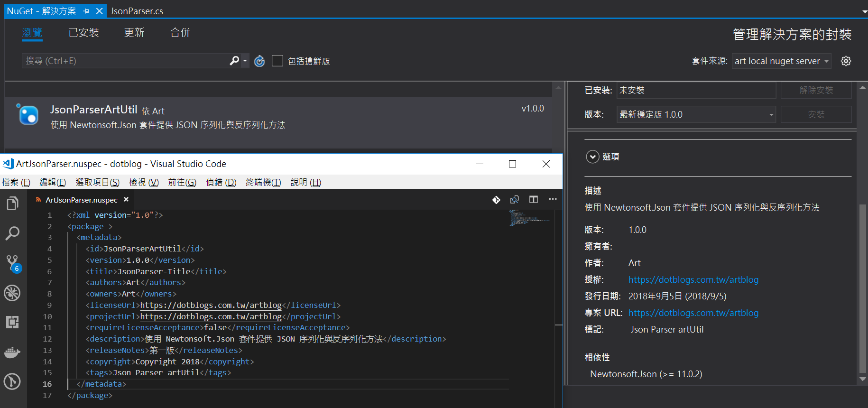This screenshot has width=868, height=408.
Task: Open more actions ellipsis in VS Code editor
Action: 553,199
